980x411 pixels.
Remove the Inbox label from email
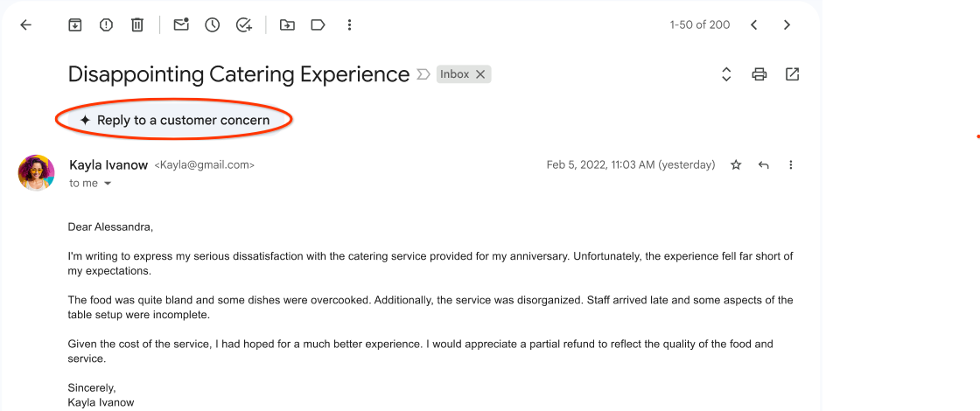(480, 74)
